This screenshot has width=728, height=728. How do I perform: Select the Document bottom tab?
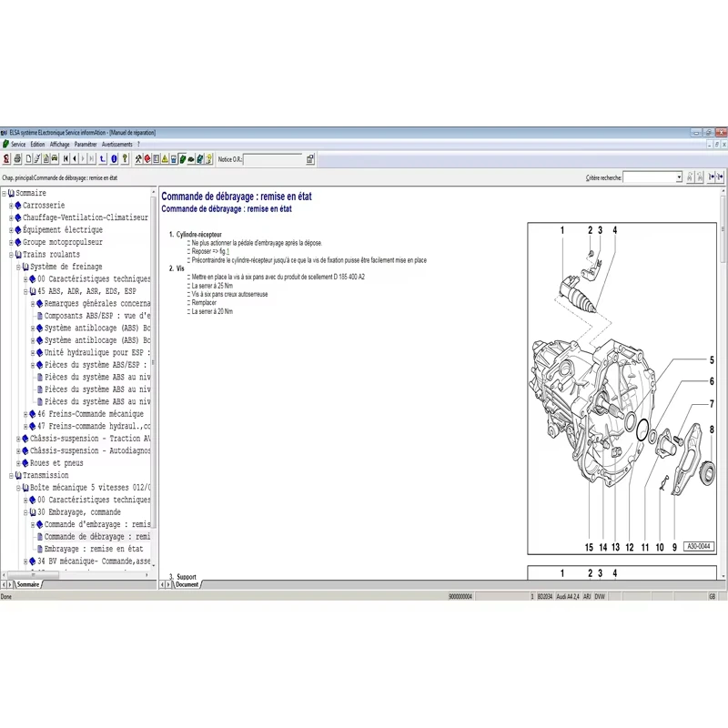187,584
